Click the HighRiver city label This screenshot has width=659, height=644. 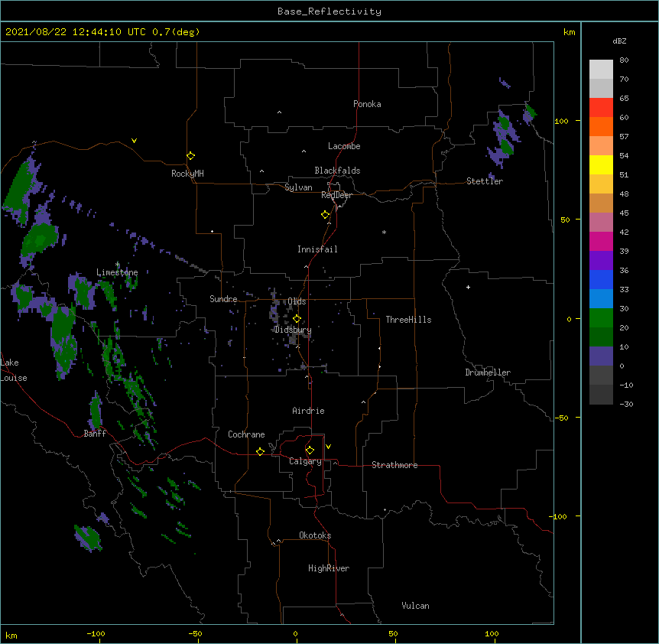click(x=329, y=568)
